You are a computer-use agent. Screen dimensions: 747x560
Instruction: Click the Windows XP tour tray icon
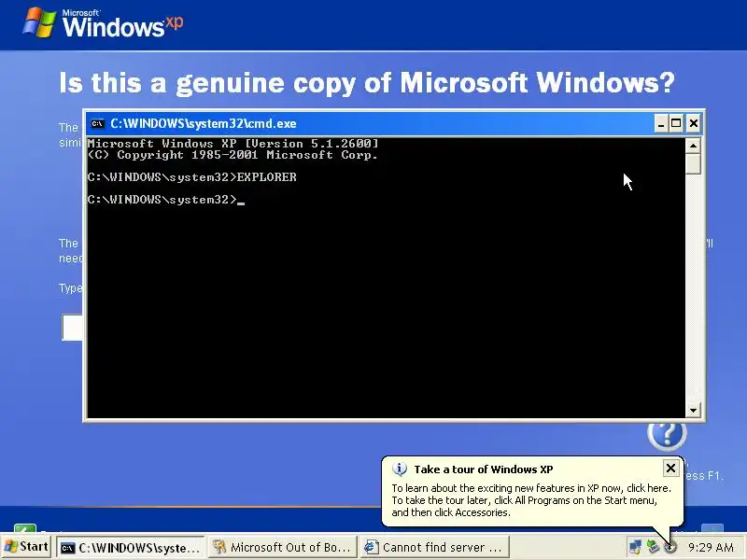[x=669, y=548]
